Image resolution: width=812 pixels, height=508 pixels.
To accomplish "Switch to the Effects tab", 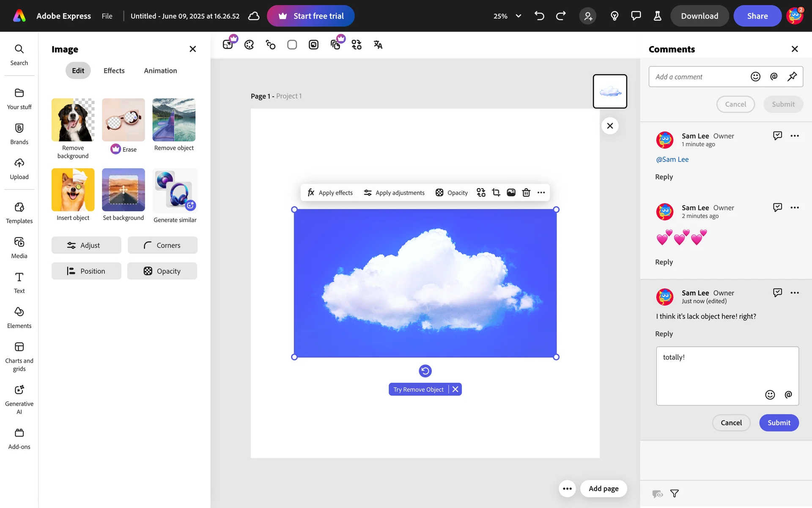I will [x=114, y=71].
